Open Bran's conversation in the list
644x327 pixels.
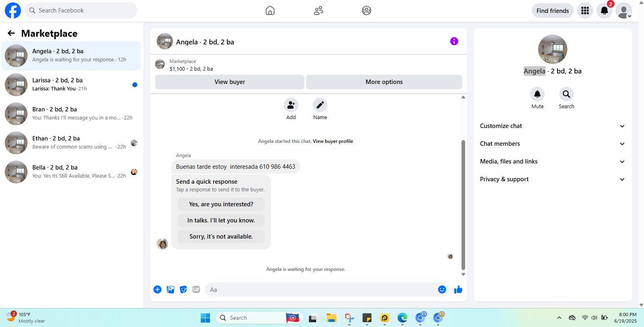click(x=71, y=114)
